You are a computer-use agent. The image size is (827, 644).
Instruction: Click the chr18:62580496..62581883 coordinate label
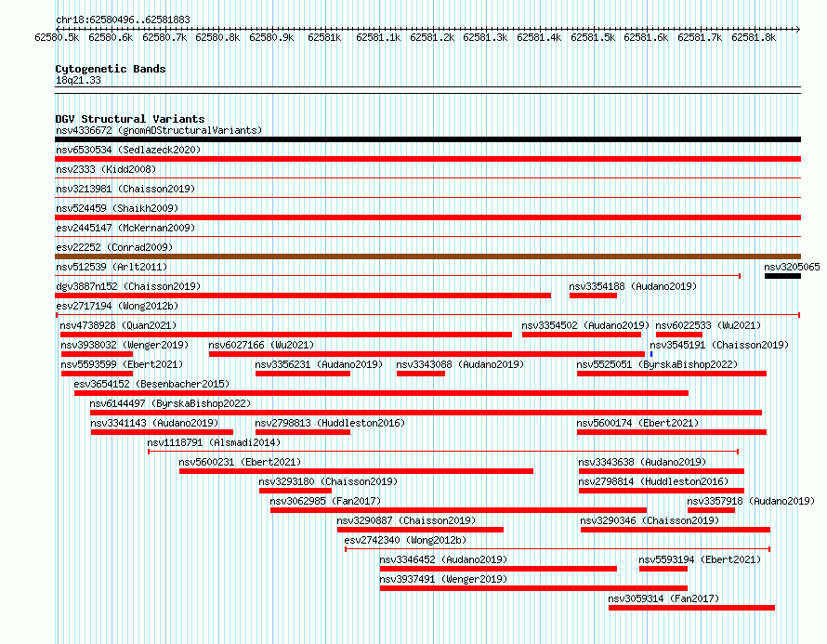click(x=123, y=20)
